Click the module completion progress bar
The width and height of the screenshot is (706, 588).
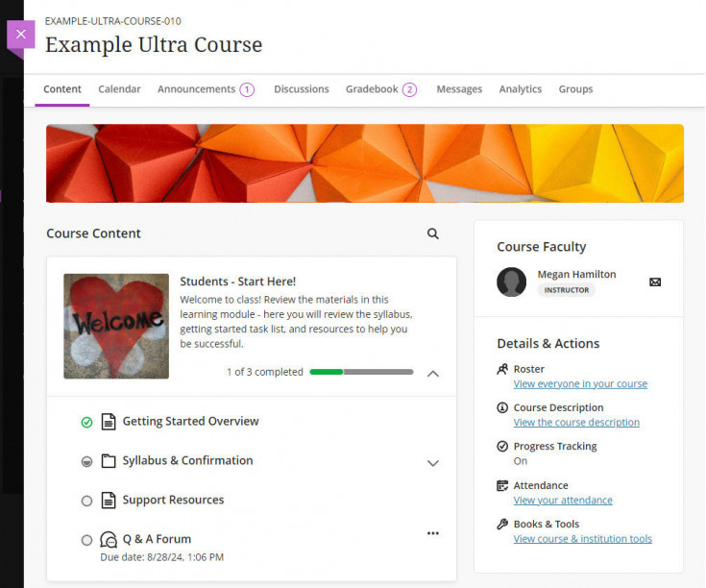(x=361, y=372)
